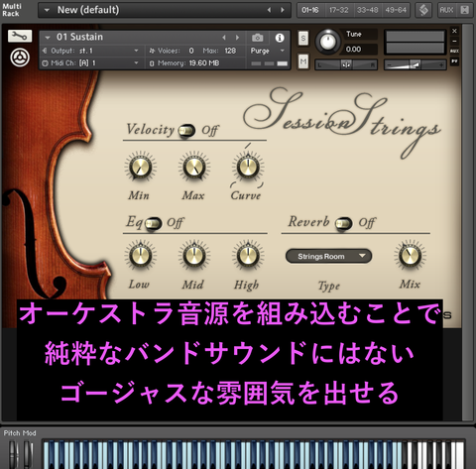This screenshot has width=476, height=469.
Task: Switch to rack page 17-32
Action: coord(339,10)
